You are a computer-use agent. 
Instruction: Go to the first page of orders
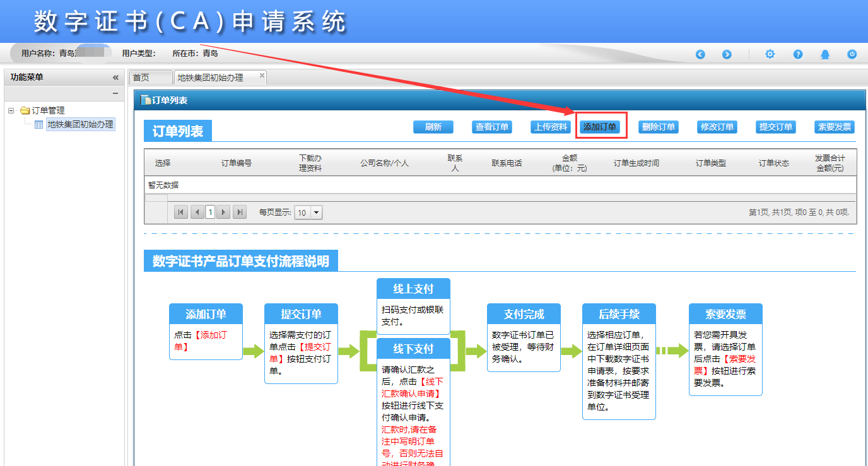182,213
